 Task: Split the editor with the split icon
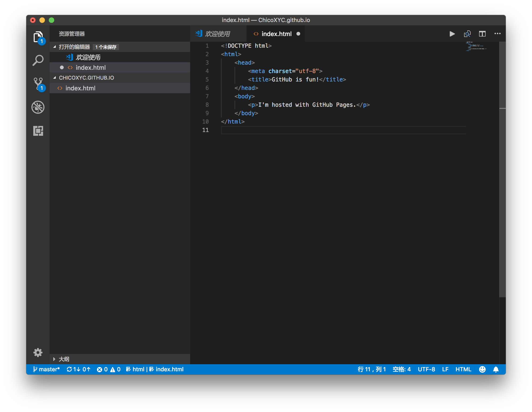(x=482, y=34)
